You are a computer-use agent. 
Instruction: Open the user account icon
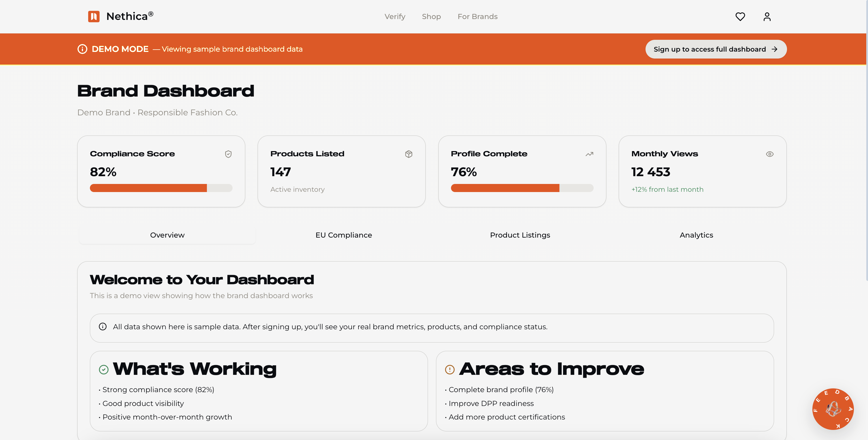[x=767, y=16]
